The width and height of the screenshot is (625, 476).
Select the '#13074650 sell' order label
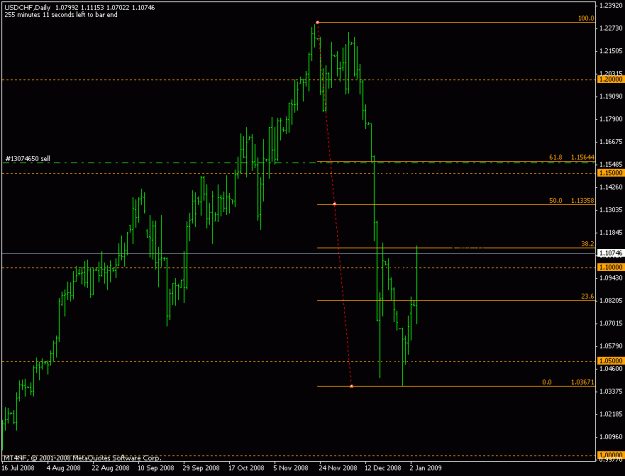pyautogui.click(x=28, y=159)
